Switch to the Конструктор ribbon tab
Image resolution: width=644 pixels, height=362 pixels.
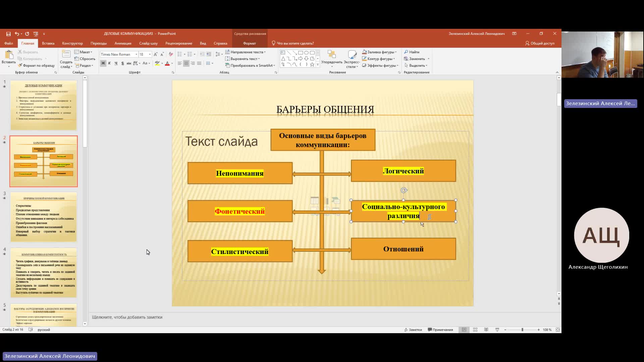point(72,43)
